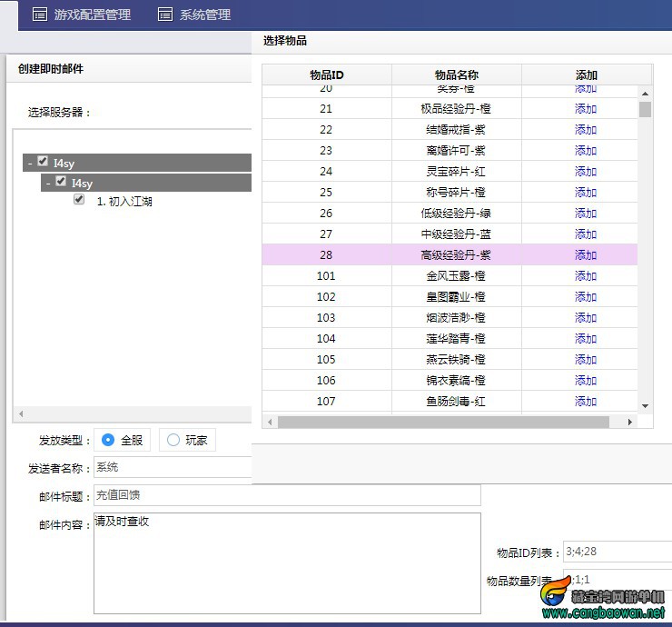The image size is (672, 627).
Task: Add item 105 燕云铁骑-橙
Action: click(x=586, y=359)
